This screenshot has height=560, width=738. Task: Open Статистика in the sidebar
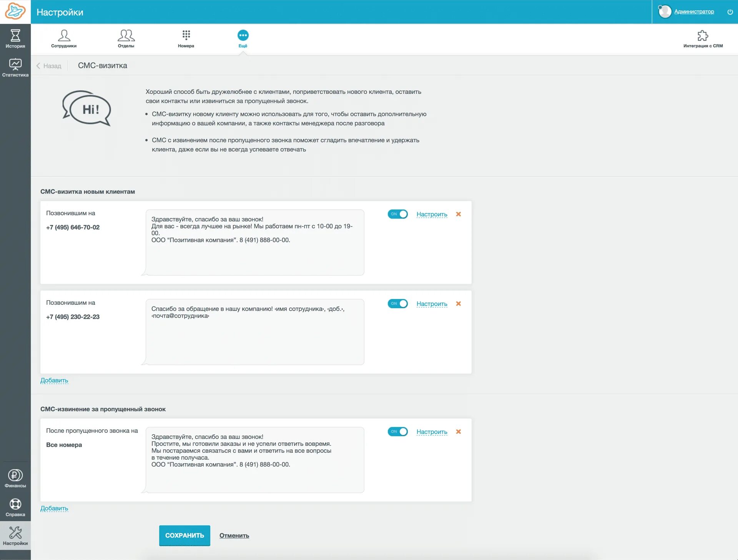pos(15,67)
